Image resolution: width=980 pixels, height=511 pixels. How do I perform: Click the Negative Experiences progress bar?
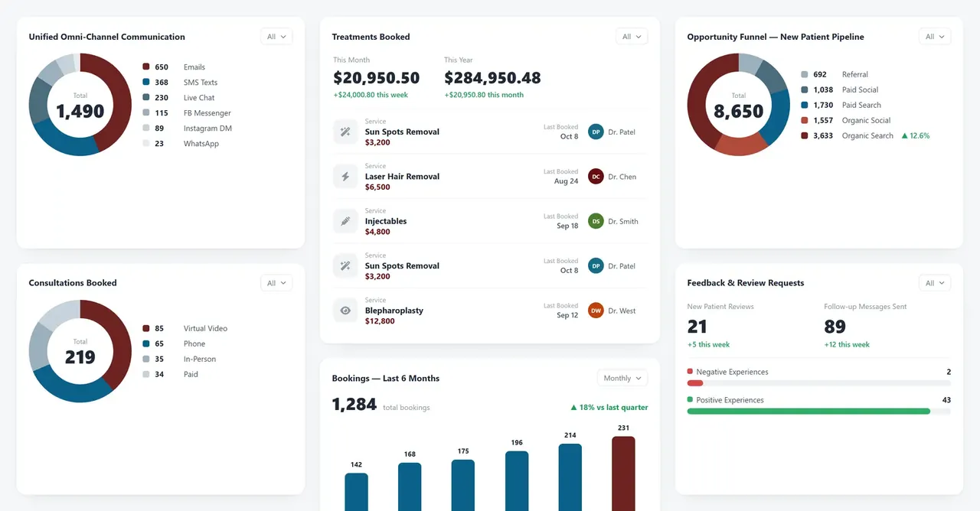819,383
